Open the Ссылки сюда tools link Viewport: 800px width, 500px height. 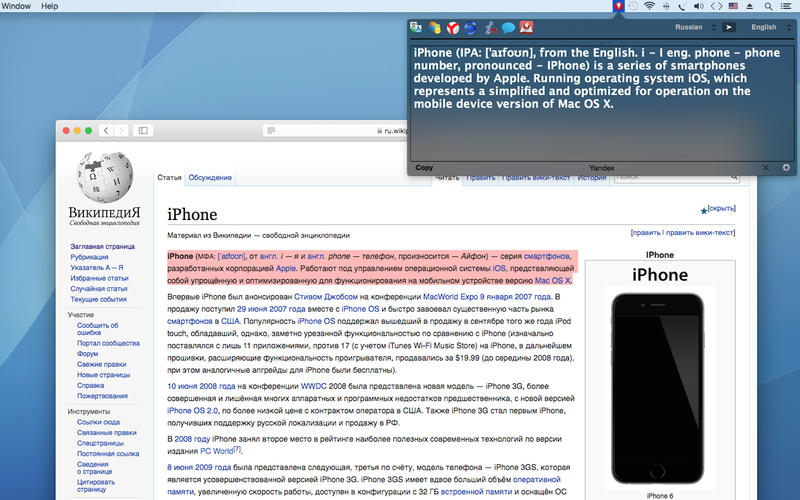98,422
